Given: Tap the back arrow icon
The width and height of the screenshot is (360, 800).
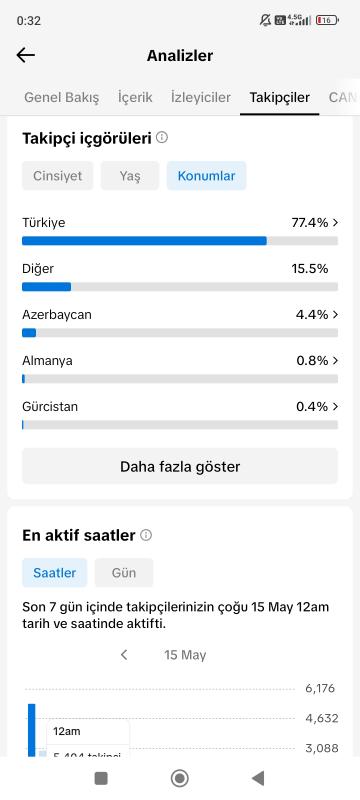Looking at the screenshot, I should pyautogui.click(x=25, y=55).
